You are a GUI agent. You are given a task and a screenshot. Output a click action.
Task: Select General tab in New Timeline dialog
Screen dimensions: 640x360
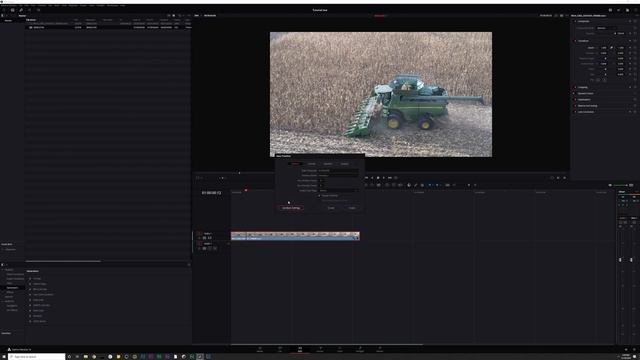coord(295,164)
